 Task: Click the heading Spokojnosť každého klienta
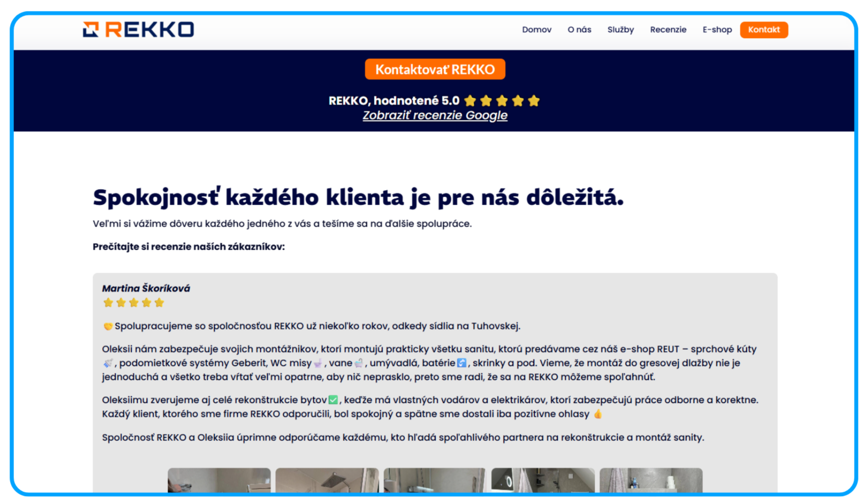[x=358, y=197]
